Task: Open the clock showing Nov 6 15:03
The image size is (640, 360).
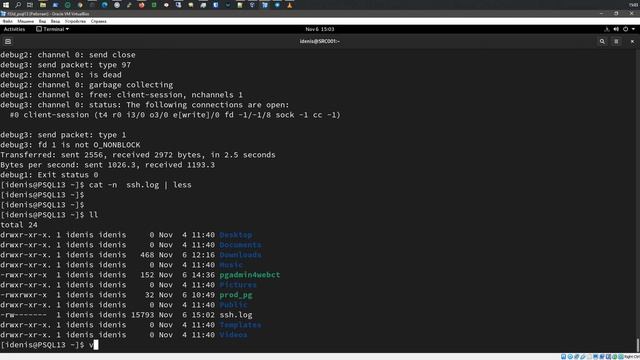Action: click(320, 29)
